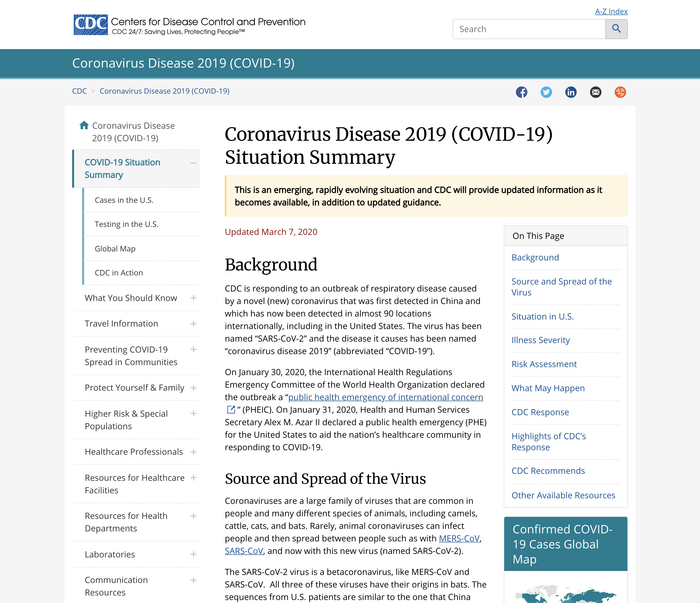This screenshot has width=700, height=603.
Task: Jump to Risk Assessment section
Action: (x=544, y=364)
